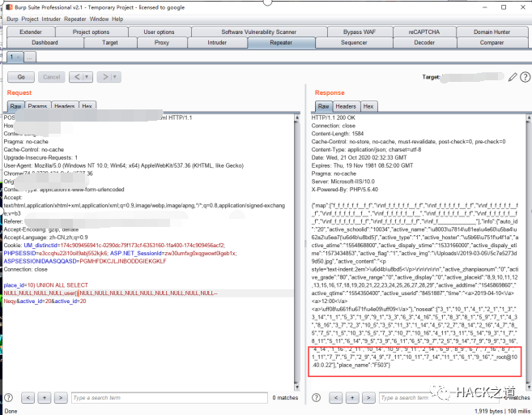Click Go to send request
Viewport: 532px width, 415px height.
coord(21,77)
